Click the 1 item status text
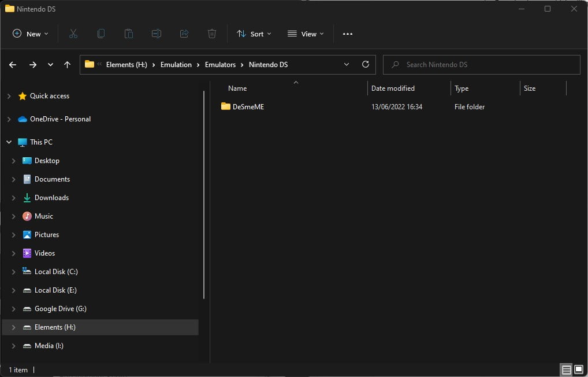 click(x=18, y=370)
